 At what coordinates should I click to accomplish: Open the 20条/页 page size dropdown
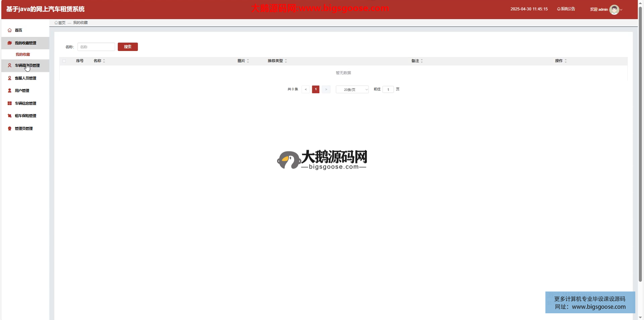point(352,90)
